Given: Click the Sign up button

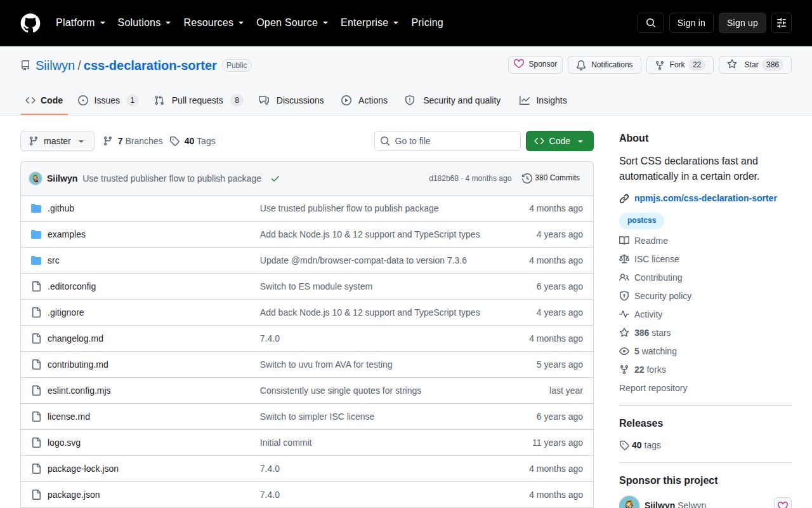Looking at the screenshot, I should coord(742,23).
